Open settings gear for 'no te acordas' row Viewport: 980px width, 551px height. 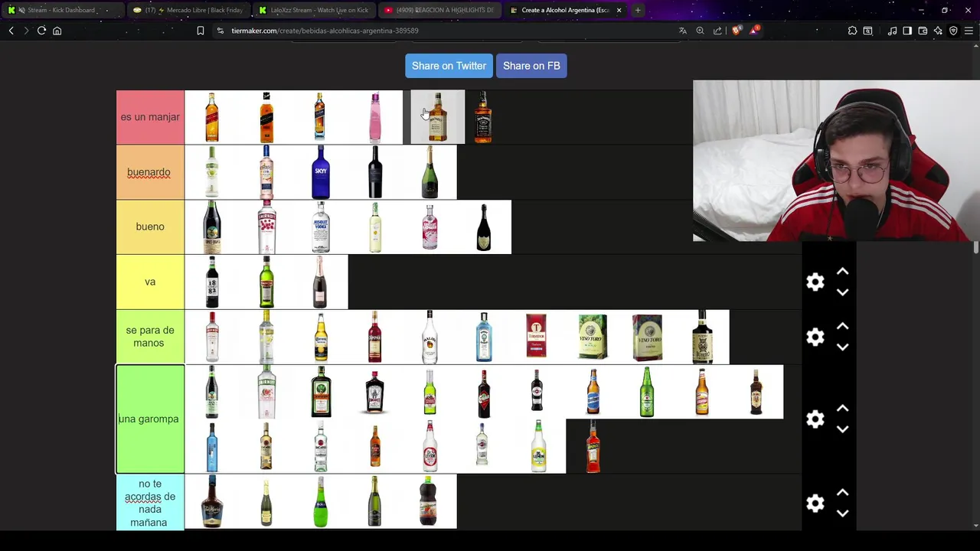(815, 503)
